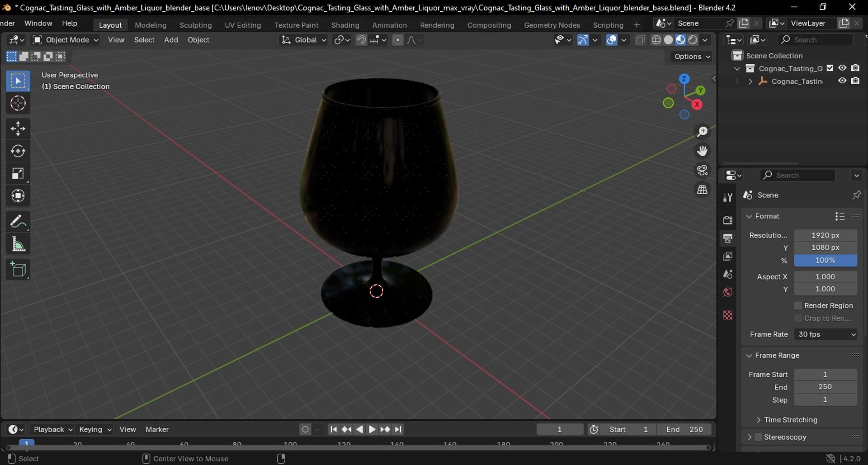Viewport: 868px width, 465px height.
Task: Click the Pan view hand icon
Action: [702, 151]
